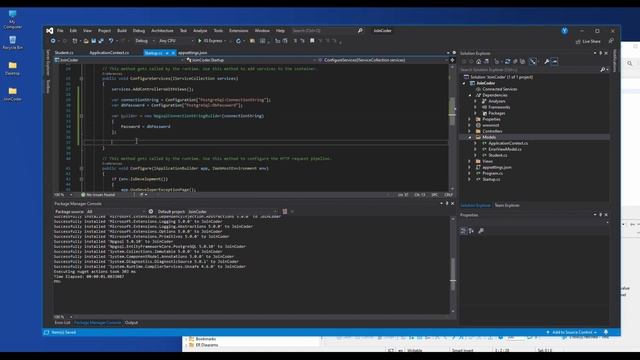Select Startup.cs in Solution Explorer tree

point(491,179)
